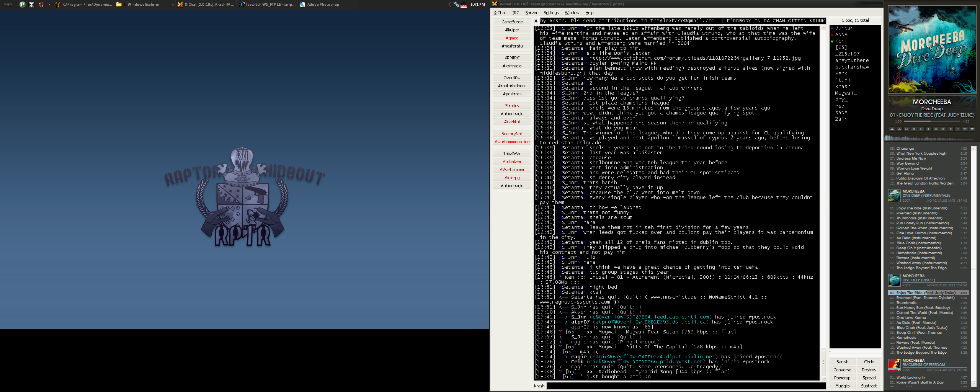Select 'Charango' track in the playlist
The height and width of the screenshot is (392, 980).
[x=928, y=149]
